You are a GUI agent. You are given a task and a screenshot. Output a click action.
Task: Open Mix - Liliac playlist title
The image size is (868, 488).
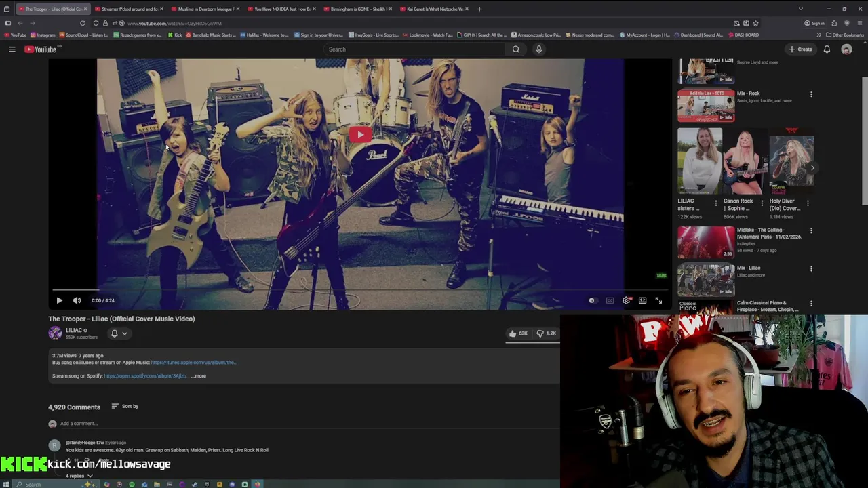coord(749,268)
